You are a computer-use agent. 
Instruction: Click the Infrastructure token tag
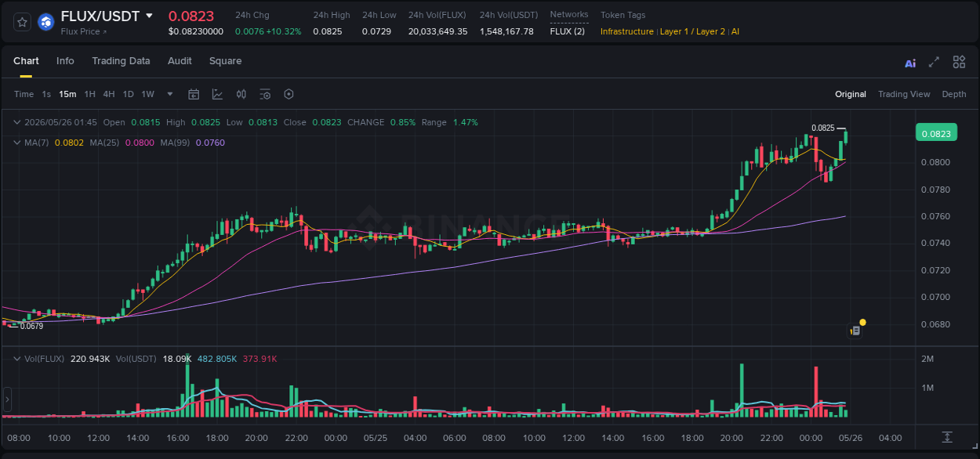tap(626, 31)
